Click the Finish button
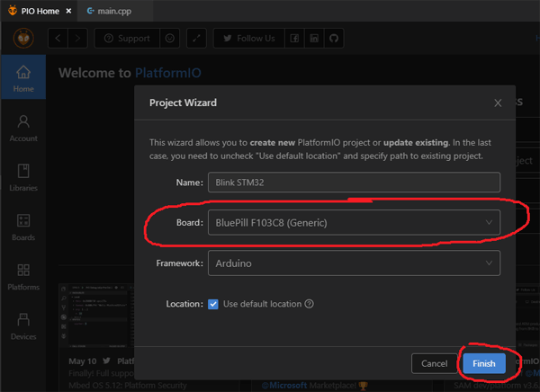 (x=484, y=363)
